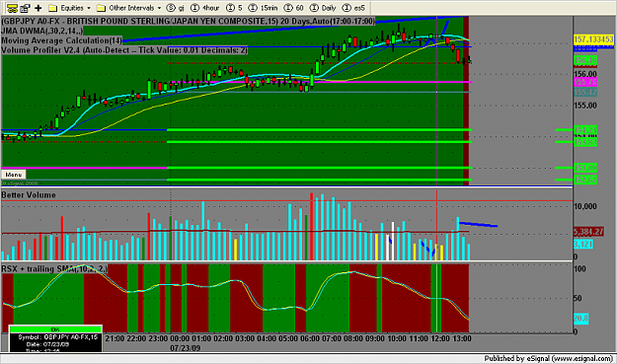
Task: Switch to the Daily interval
Action: (323, 8)
